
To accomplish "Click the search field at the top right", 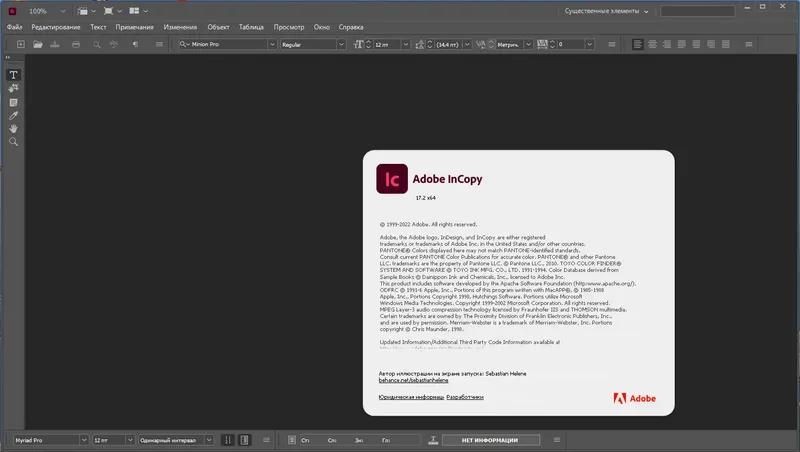I will click(697, 11).
